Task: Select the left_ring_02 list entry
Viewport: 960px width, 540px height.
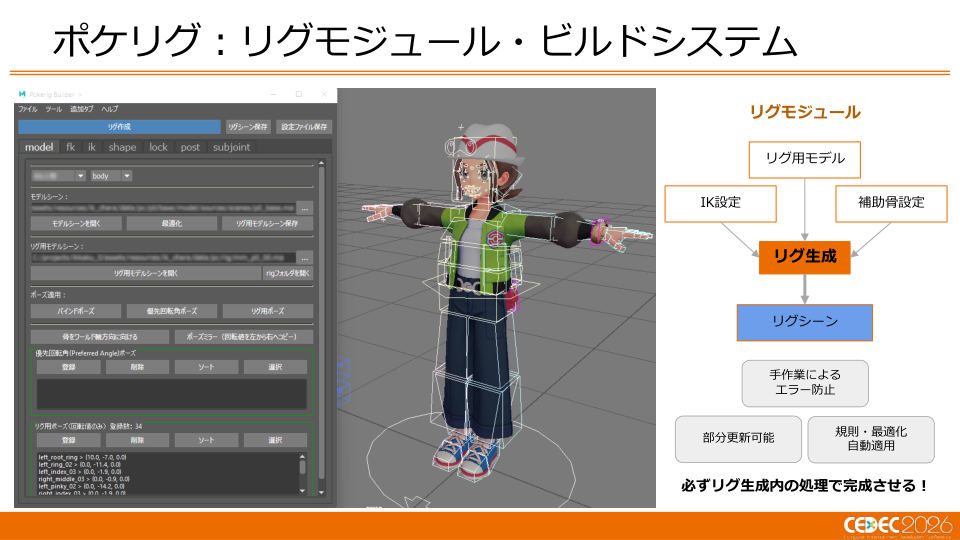Action: tap(79, 465)
